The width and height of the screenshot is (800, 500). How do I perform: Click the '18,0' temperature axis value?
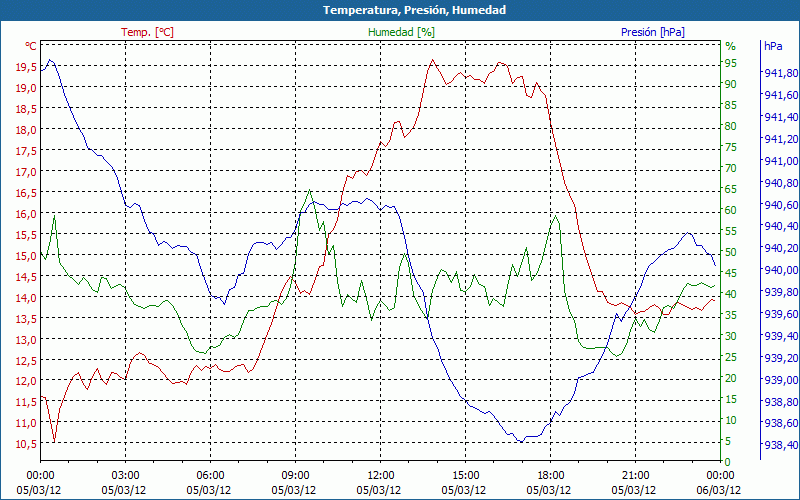28,130
